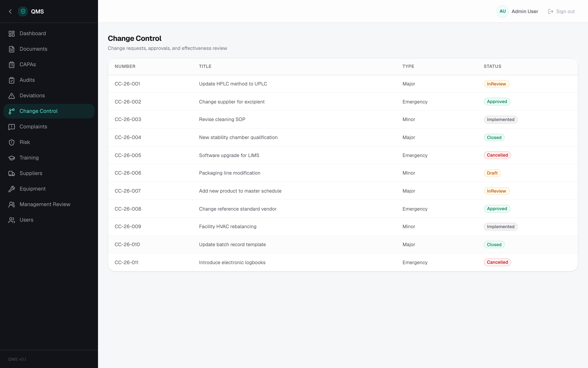This screenshot has width=588, height=368.
Task: Click New stability chamber qualification title
Action: 238,138
